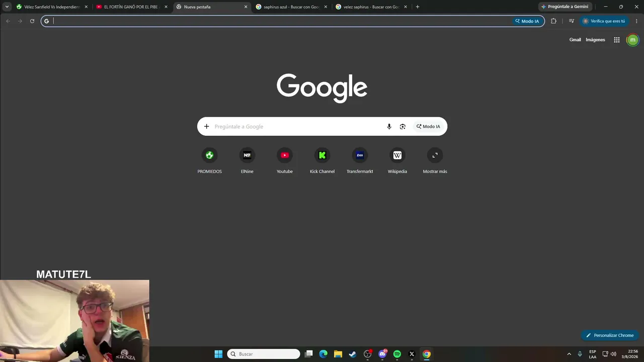This screenshot has width=644, height=362.
Task: Open the volume control in system tray
Action: [x=613, y=354]
